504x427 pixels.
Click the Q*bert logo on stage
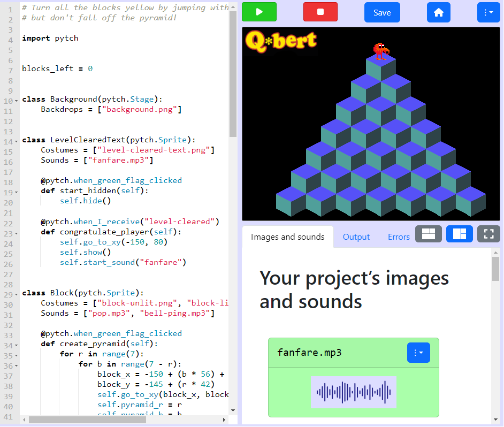pyautogui.click(x=281, y=42)
